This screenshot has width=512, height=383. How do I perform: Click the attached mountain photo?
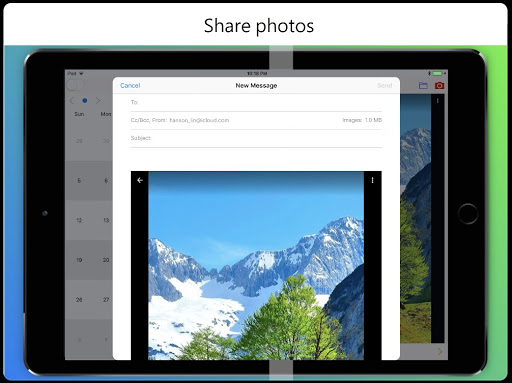[256, 266]
